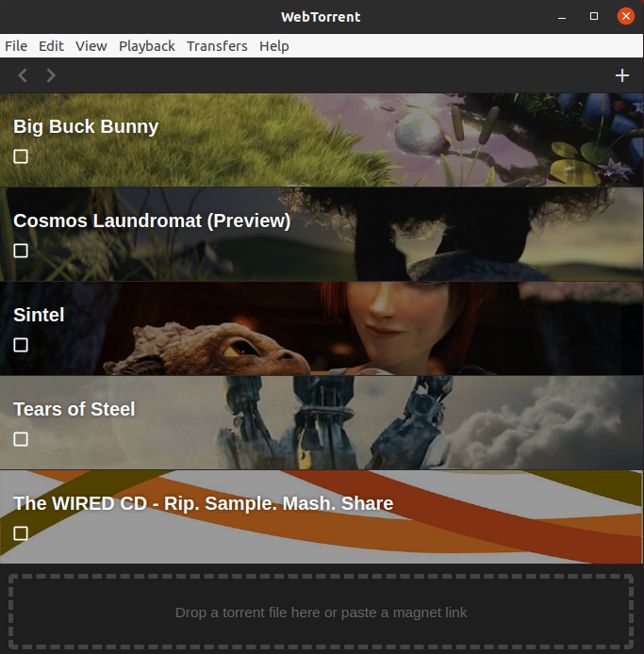This screenshot has width=644, height=654.
Task: Click the back navigation arrow
Action: point(23,75)
